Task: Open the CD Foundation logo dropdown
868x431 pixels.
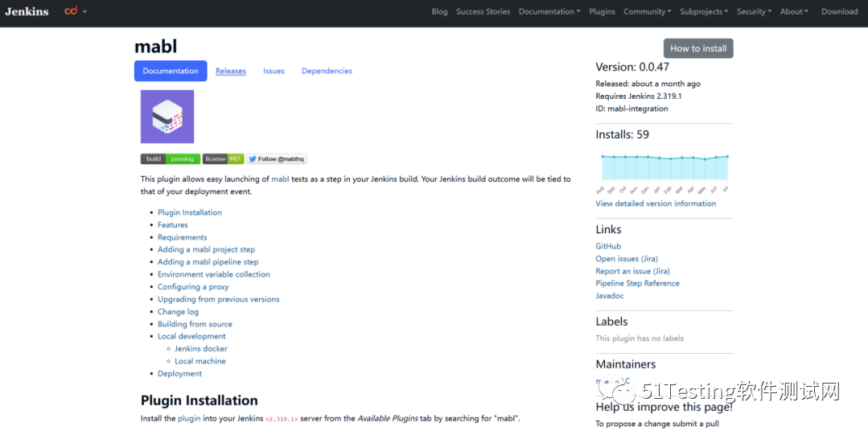Action: (76, 10)
